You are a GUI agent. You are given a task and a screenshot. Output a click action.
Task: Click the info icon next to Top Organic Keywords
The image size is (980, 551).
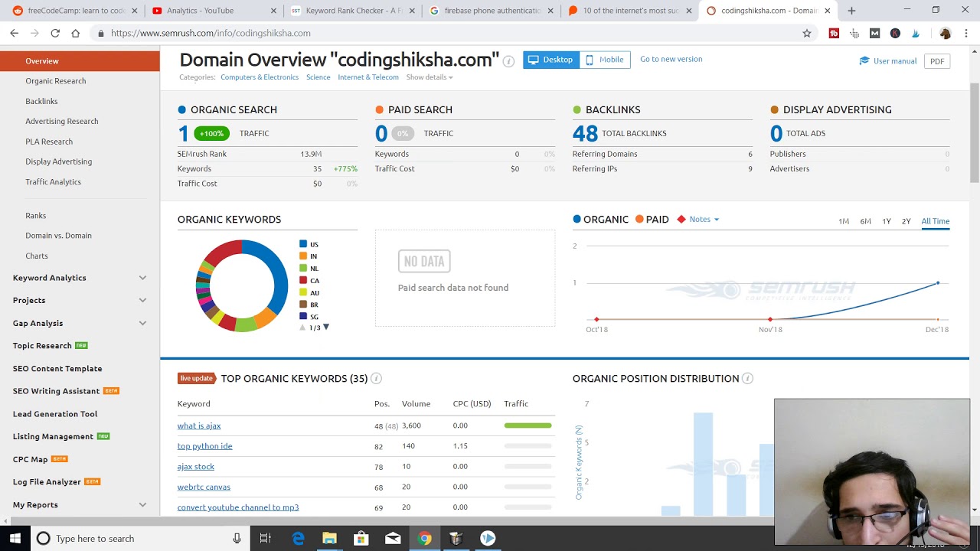coord(376,379)
